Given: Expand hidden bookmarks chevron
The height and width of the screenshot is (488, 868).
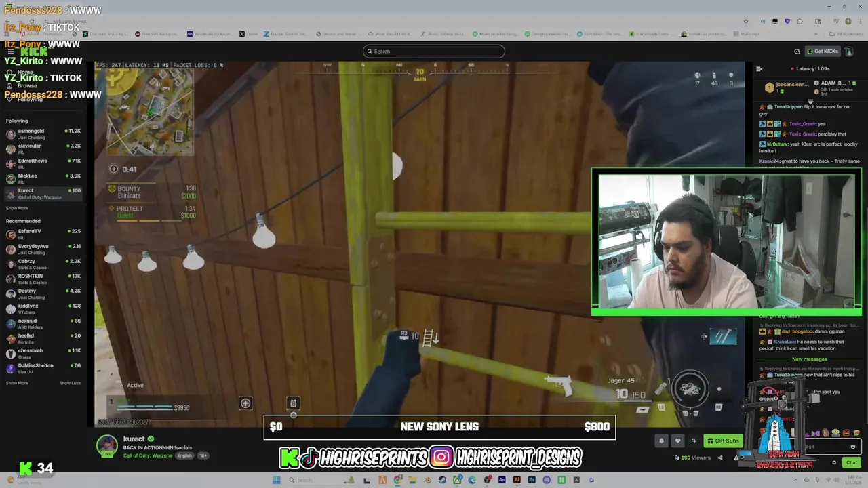Looking at the screenshot, I should coord(816,34).
